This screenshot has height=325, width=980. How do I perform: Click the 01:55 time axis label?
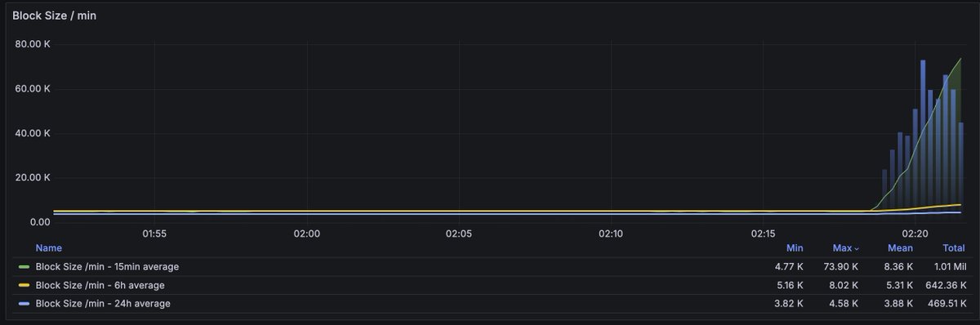tap(154, 234)
